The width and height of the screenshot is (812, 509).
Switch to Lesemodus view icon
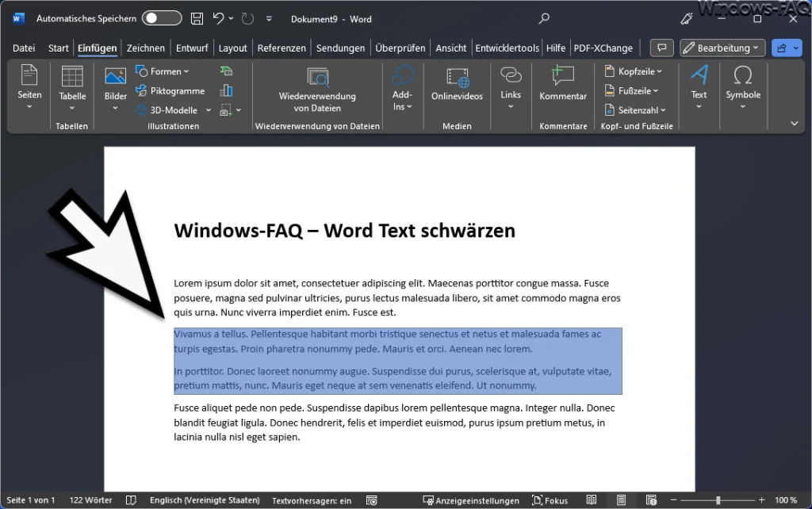click(x=591, y=500)
